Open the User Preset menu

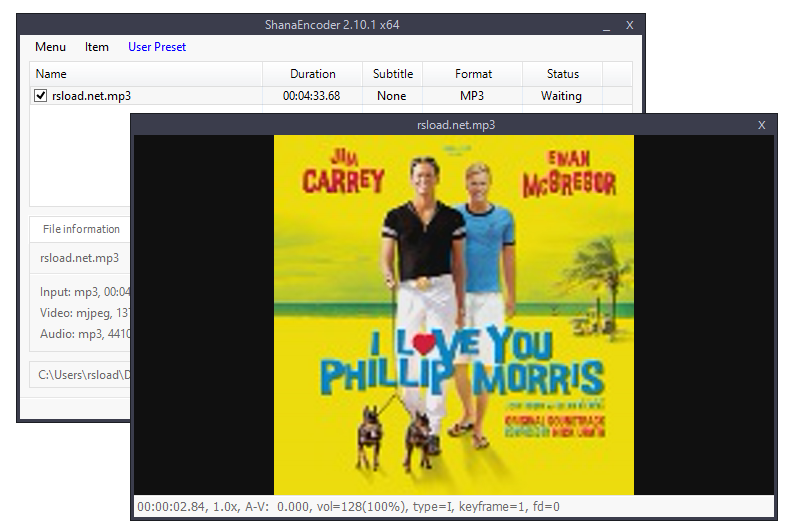click(157, 47)
